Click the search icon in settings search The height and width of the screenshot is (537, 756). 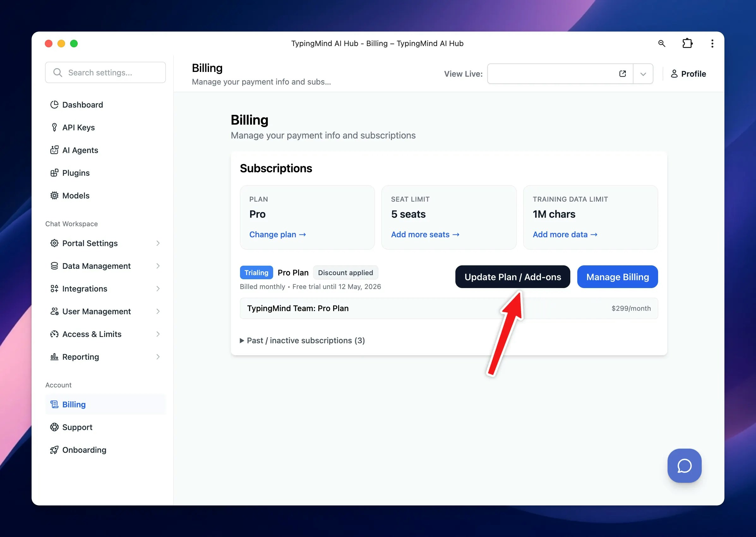(57, 73)
